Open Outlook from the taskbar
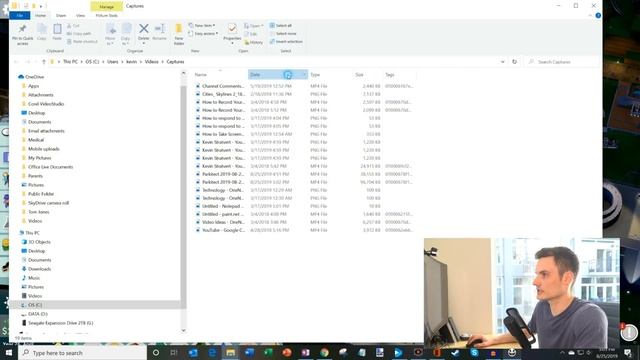640x360 pixels. (193, 352)
